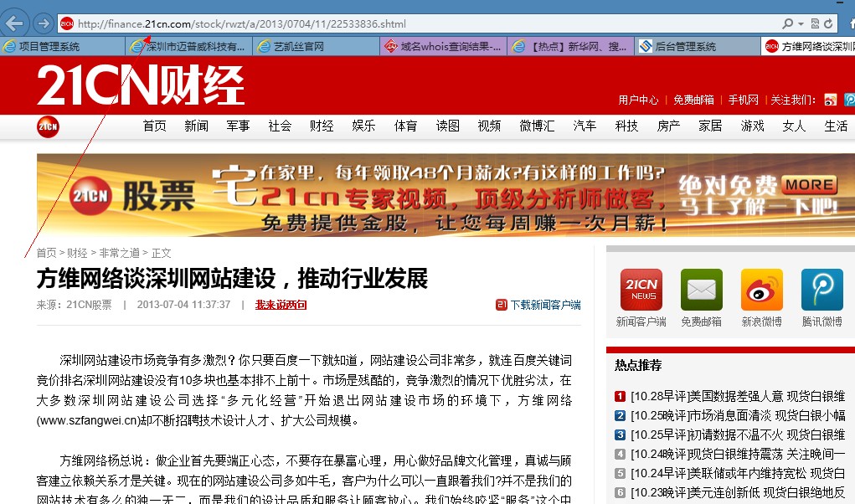Select 科技 in the site navigation menu
This screenshot has height=504, width=855.
pos(626,126)
